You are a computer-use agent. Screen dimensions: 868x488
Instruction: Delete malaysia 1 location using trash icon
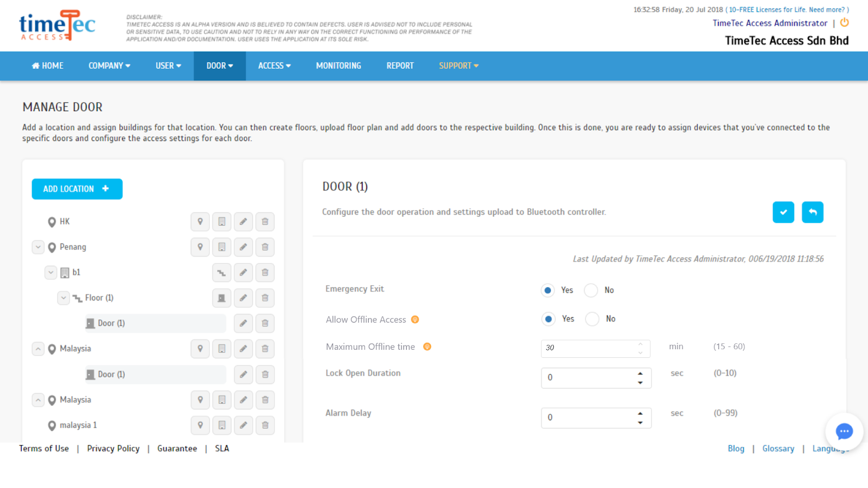(265, 425)
